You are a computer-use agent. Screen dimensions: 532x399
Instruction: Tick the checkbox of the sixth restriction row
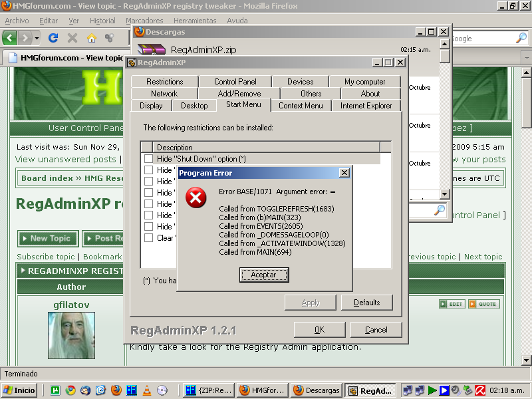coord(148,215)
